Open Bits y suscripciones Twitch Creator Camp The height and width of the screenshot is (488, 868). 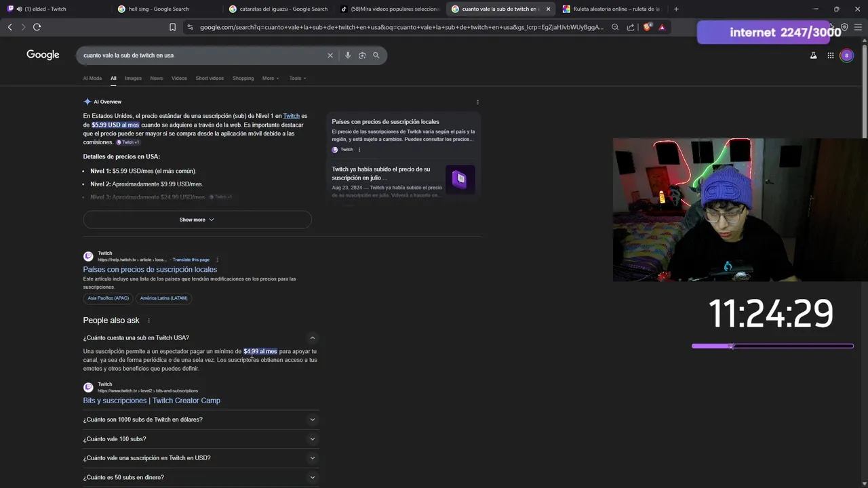click(x=151, y=401)
